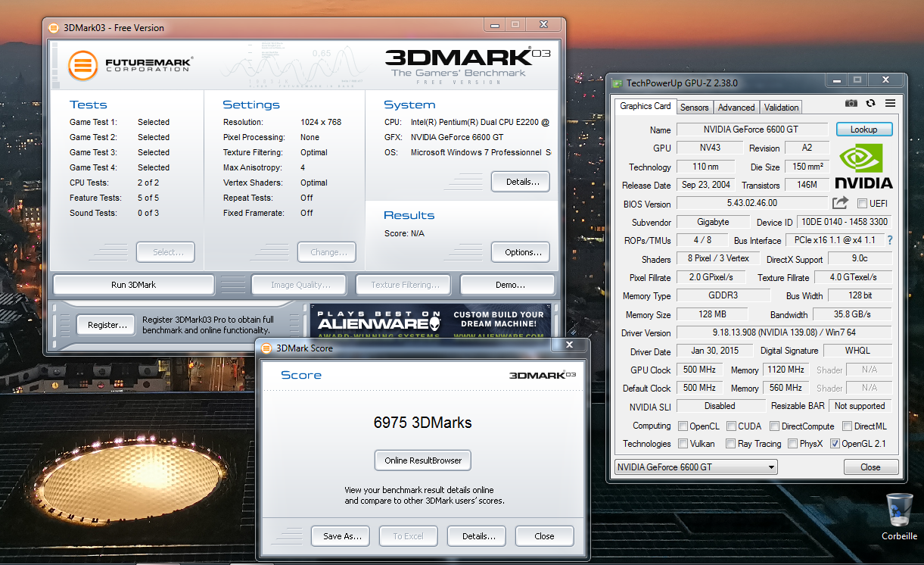The width and height of the screenshot is (924, 565).
Task: Click the Bus Interface question mark icon
Action: click(889, 240)
